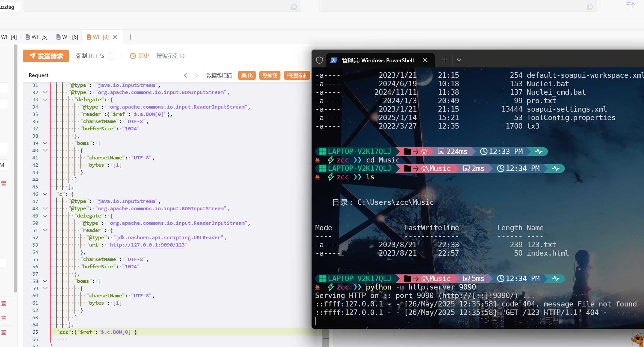644x347 pixels.
Task: Click the 发送请求 send request button
Action: pyautogui.click(x=46, y=56)
